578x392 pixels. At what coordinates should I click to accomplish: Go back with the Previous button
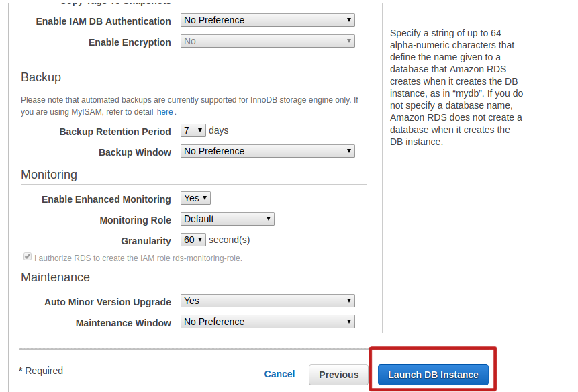coord(338,375)
